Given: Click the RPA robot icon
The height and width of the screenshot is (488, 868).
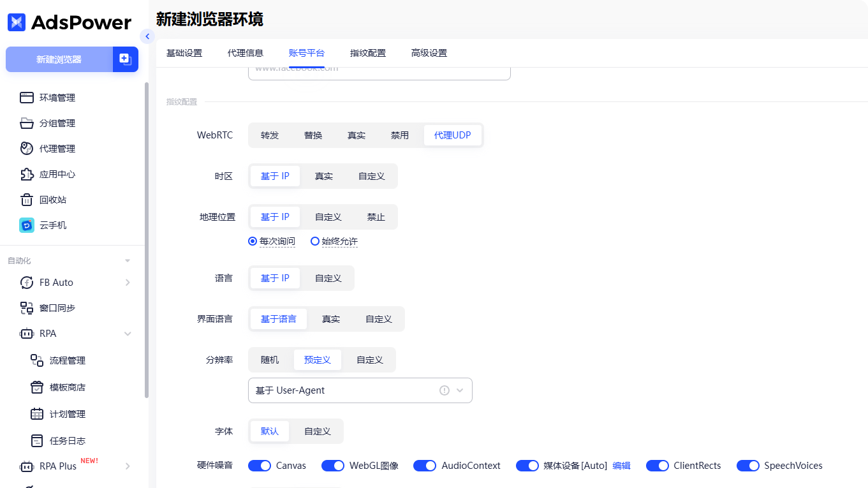Looking at the screenshot, I should coord(26,334).
